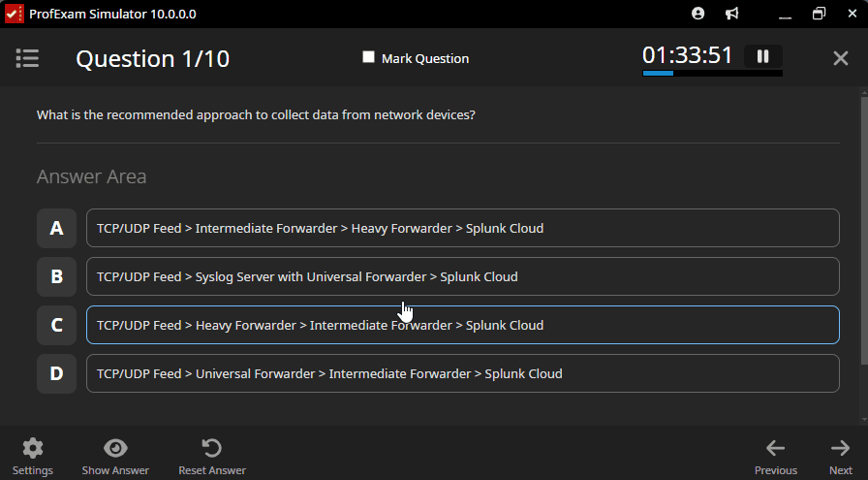Click the question text about network devices
Screen dimensions: 868x480
(x=256, y=114)
